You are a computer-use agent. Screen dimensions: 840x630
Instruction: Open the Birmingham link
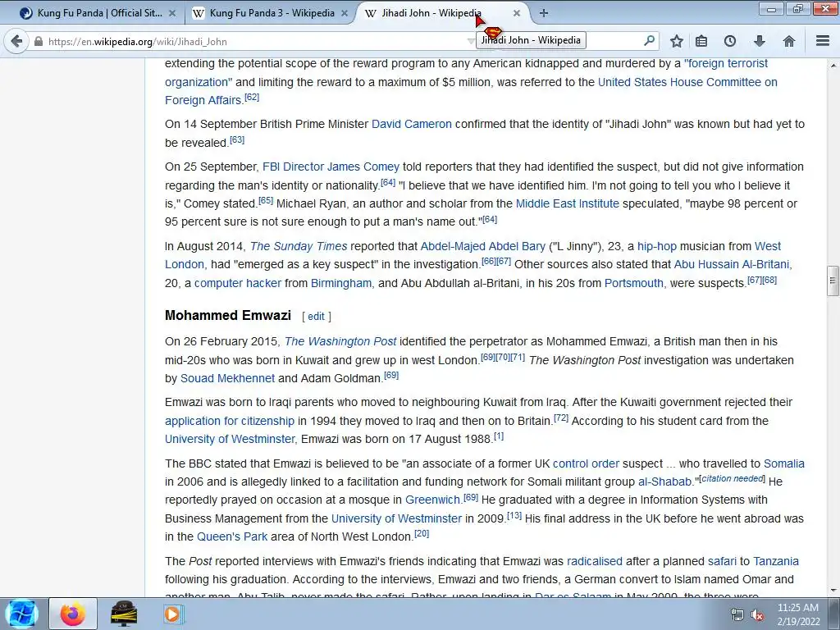point(340,283)
